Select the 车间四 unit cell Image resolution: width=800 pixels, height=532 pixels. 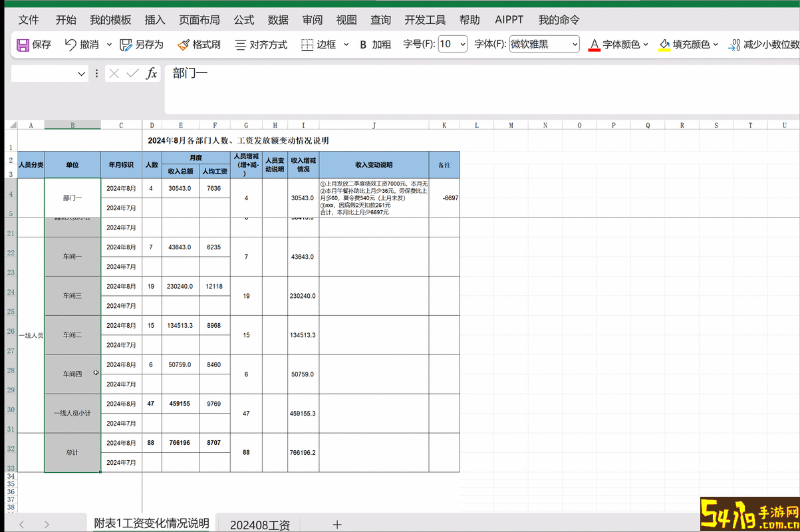[x=72, y=374]
